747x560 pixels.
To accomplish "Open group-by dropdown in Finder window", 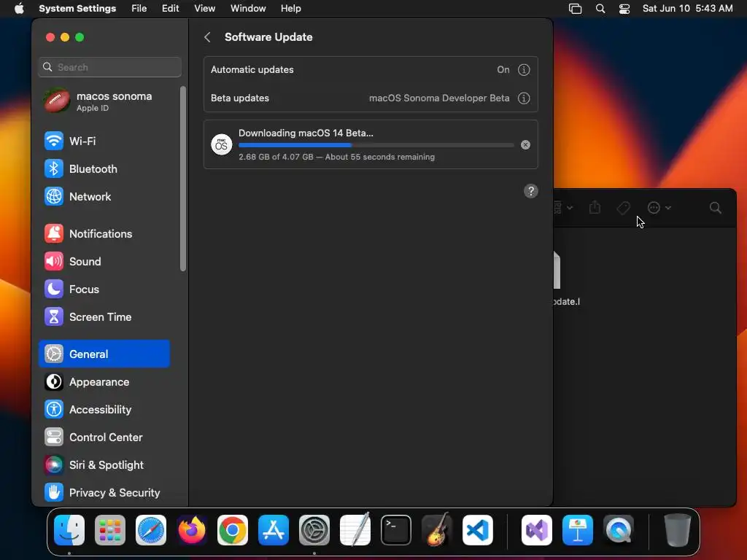I will (x=563, y=208).
